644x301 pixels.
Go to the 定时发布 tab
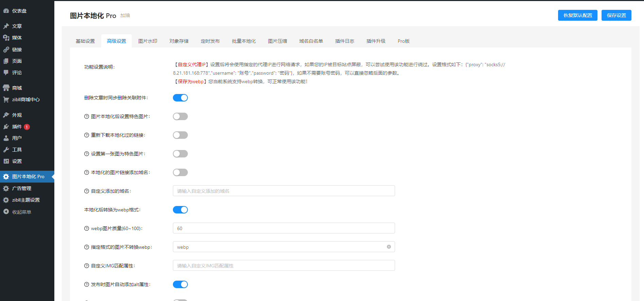click(x=210, y=41)
